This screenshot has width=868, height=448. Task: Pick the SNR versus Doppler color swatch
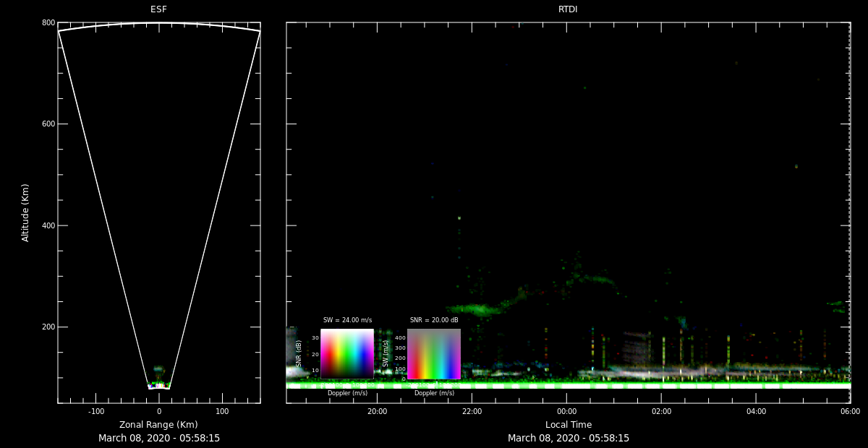(x=347, y=354)
